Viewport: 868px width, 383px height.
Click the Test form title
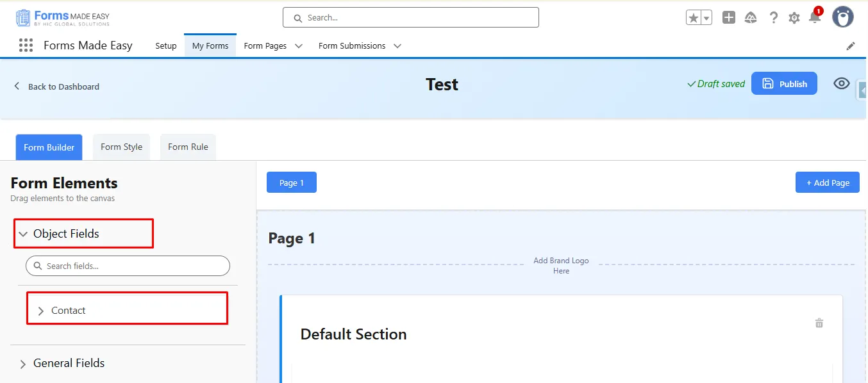442,85
